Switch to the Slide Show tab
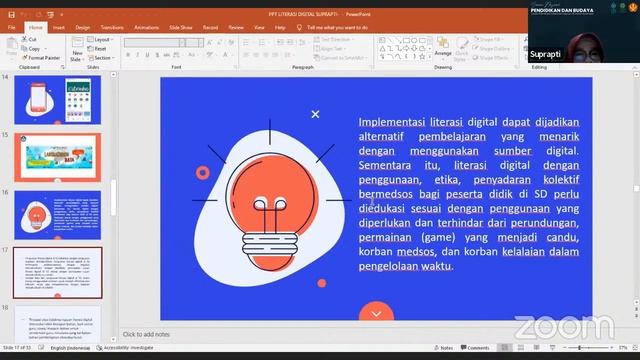Image resolution: width=640 pixels, height=360 pixels. pyautogui.click(x=181, y=28)
